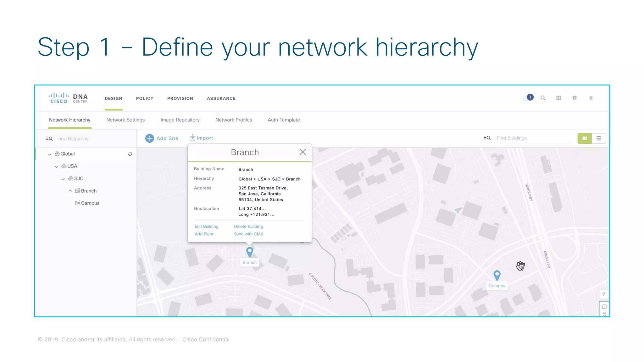Click the Delete Building link
The image size is (644, 362).
point(248,226)
